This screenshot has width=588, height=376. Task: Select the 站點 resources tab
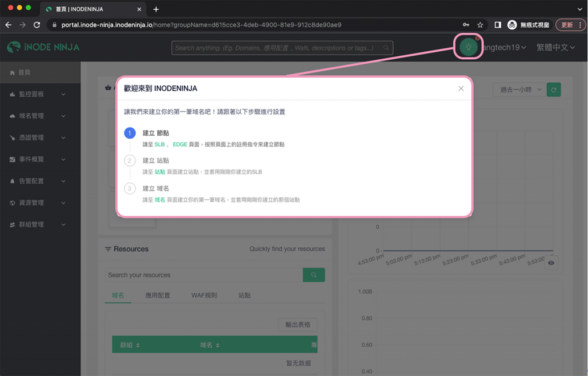coord(245,296)
